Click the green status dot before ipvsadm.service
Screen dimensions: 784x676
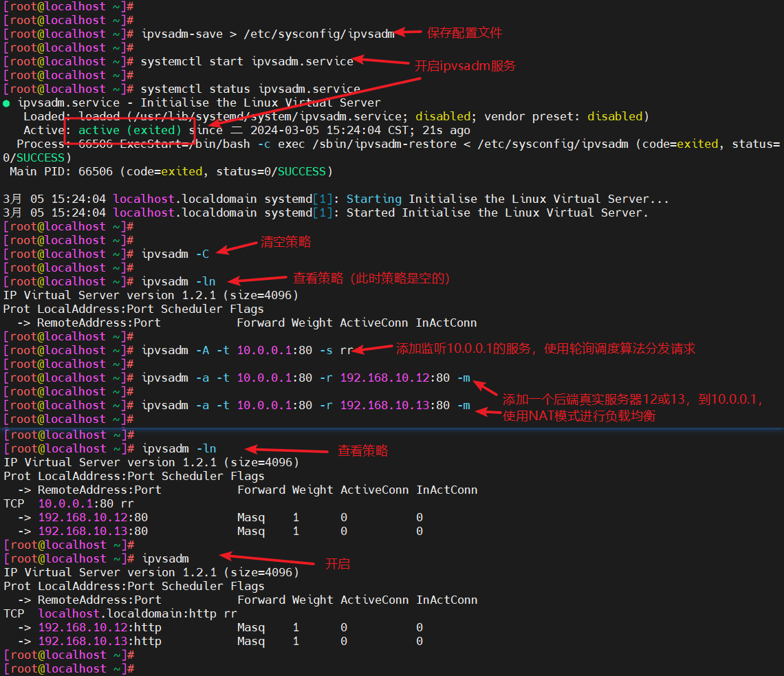(6, 104)
